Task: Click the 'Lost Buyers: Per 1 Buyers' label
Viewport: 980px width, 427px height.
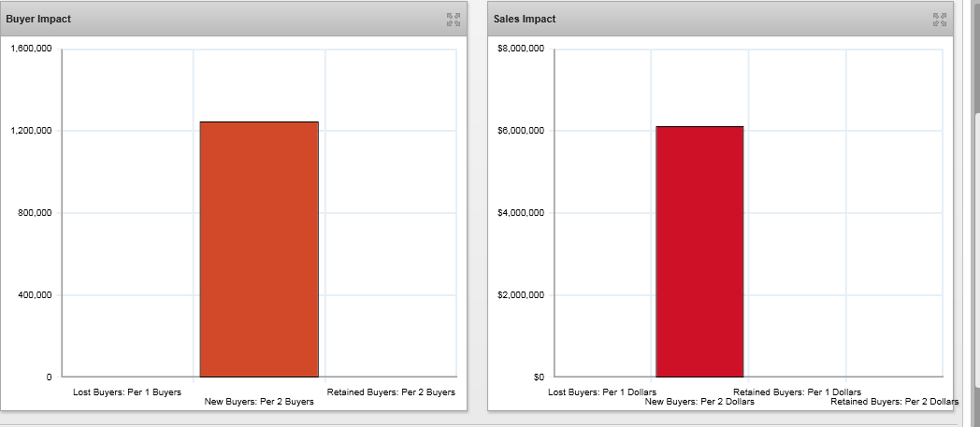Action: [x=127, y=392]
